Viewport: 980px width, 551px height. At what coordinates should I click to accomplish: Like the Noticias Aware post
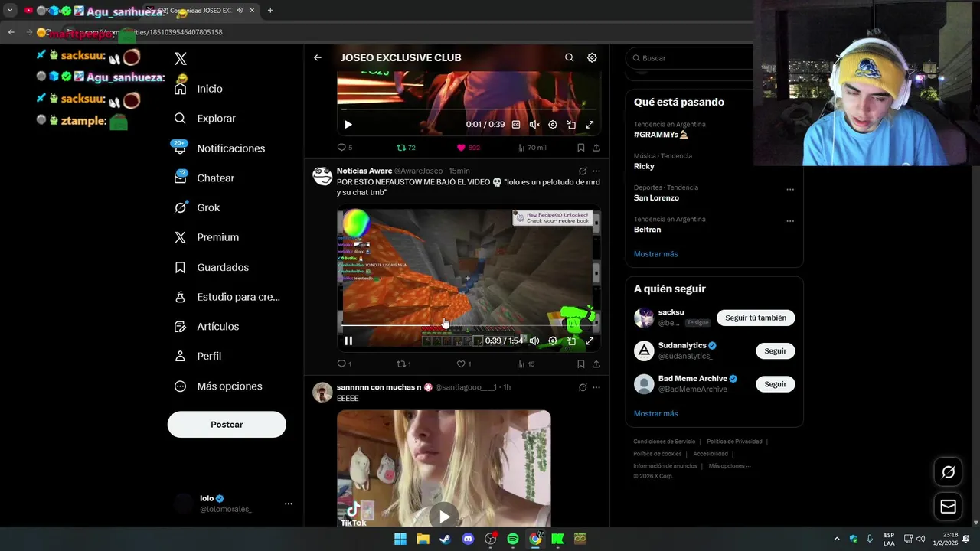pos(464,364)
